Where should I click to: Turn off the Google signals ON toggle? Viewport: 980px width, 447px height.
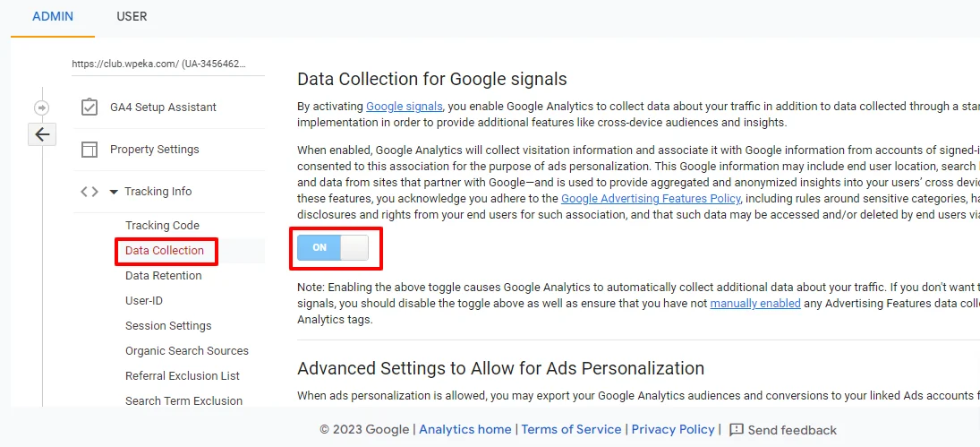click(x=333, y=248)
